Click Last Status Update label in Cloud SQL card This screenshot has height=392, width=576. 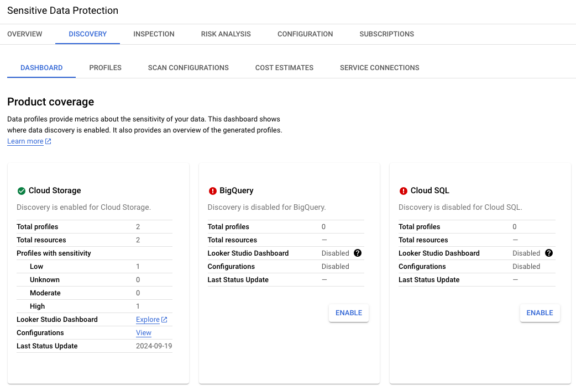(x=429, y=280)
